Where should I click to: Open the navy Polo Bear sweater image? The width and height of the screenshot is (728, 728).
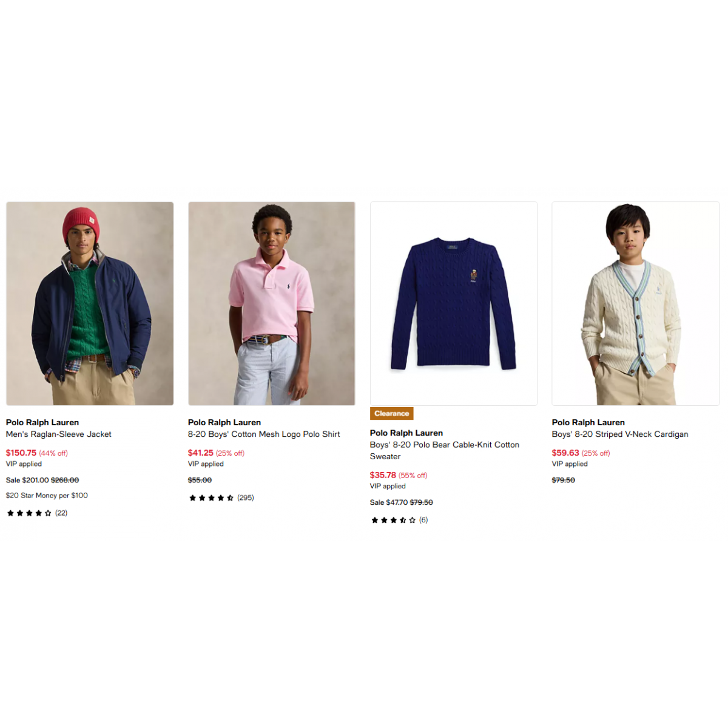[454, 303]
